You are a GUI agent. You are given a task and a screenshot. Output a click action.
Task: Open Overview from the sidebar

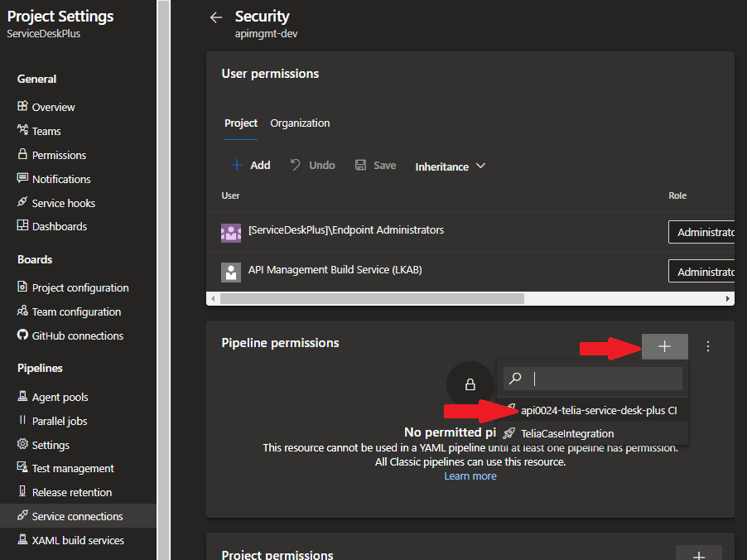point(53,106)
